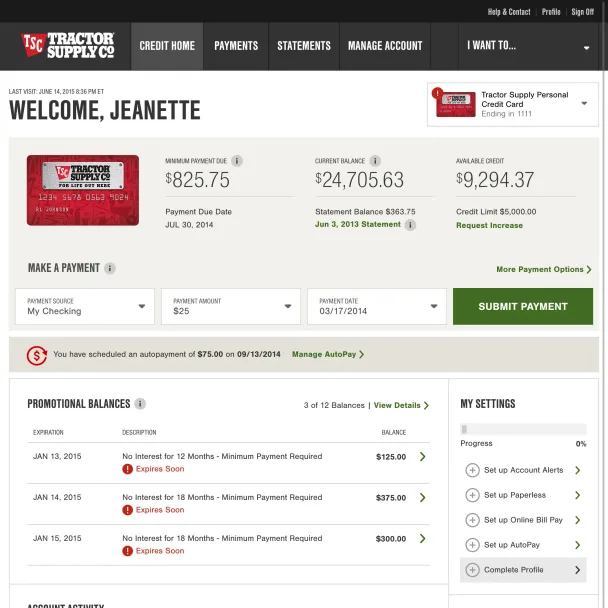Click Request Increase link
The width and height of the screenshot is (608, 608).
point(489,226)
